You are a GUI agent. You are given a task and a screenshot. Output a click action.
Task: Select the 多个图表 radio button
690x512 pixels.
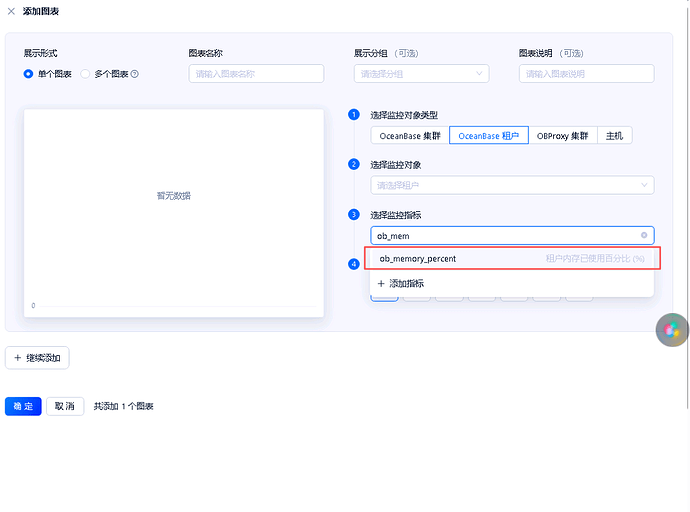click(85, 74)
